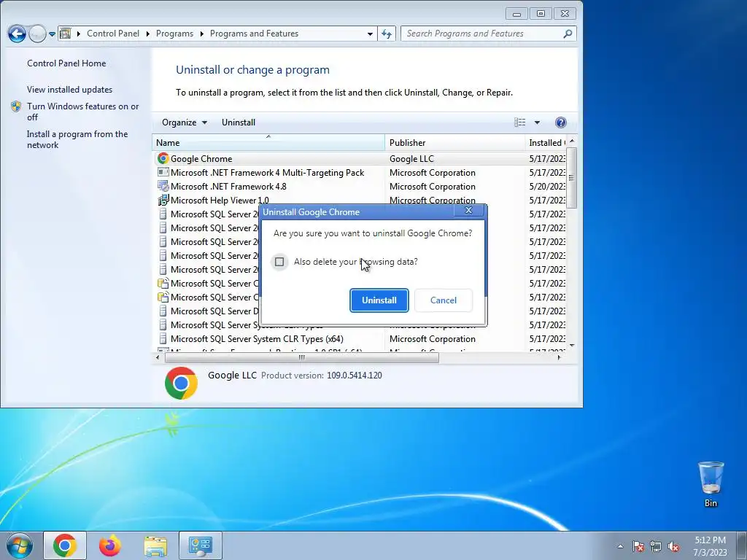
Task: Click the Google Chrome row icon
Action: click(163, 158)
